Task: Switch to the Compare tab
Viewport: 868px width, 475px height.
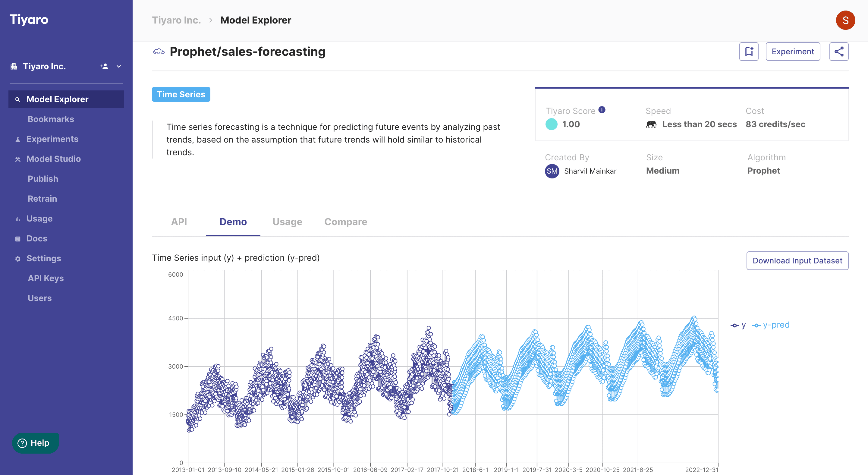Action: pyautogui.click(x=346, y=222)
